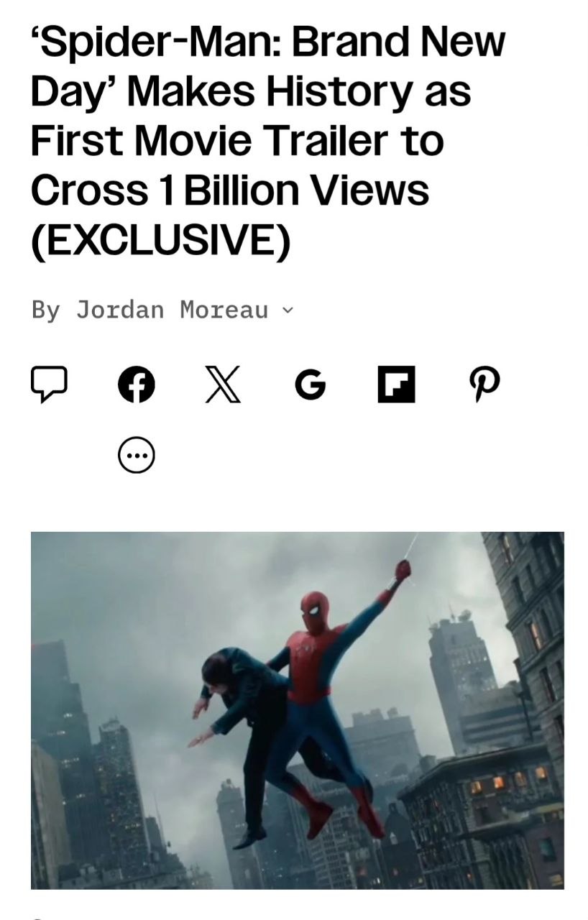The width and height of the screenshot is (588, 920).
Task: Tap the 'By' byline label
Action: coord(46,310)
